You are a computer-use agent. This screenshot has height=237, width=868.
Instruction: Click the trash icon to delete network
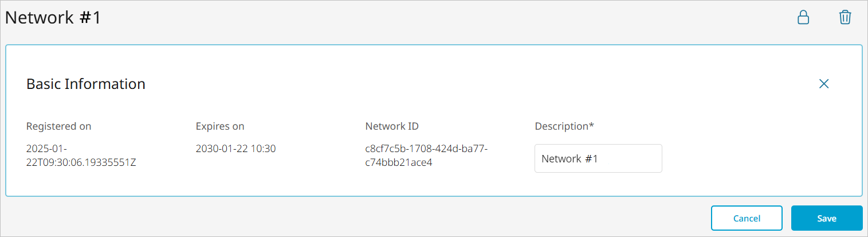[845, 18]
